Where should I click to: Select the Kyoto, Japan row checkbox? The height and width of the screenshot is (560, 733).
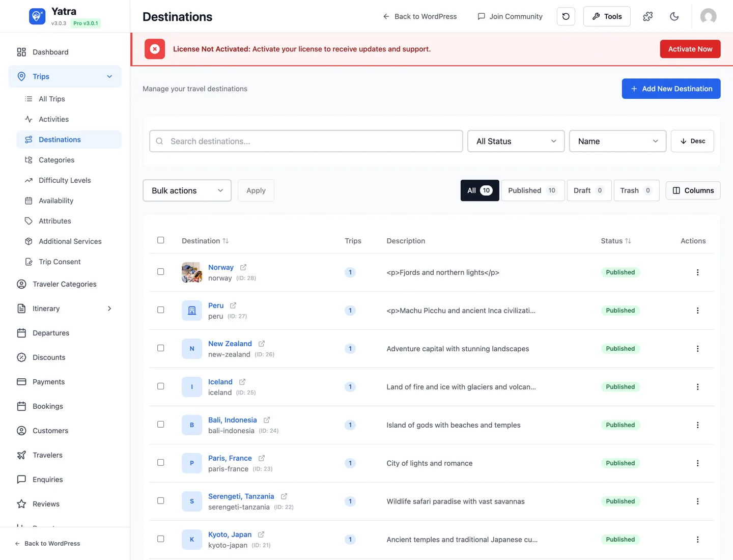point(161,539)
